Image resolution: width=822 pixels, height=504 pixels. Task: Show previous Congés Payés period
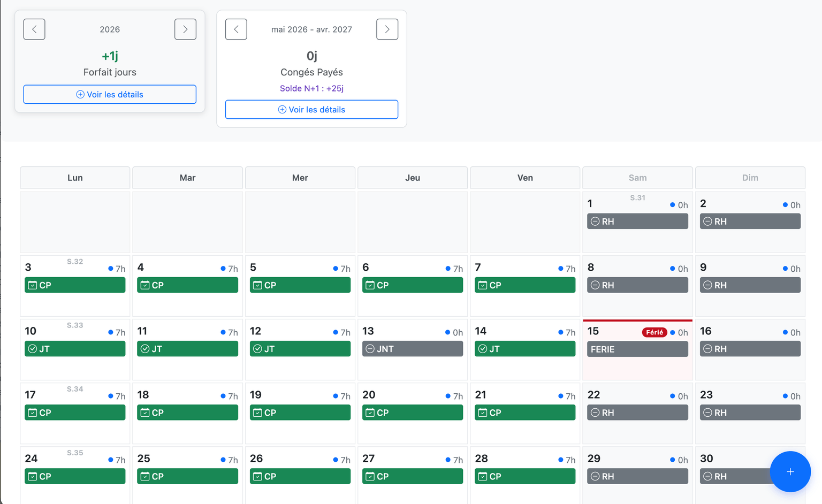click(x=236, y=29)
